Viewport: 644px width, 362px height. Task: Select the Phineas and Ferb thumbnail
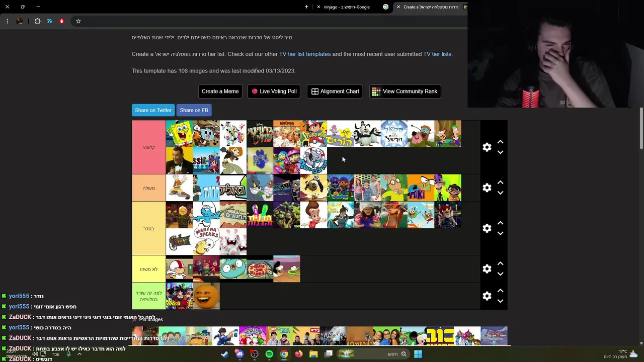[448, 134]
